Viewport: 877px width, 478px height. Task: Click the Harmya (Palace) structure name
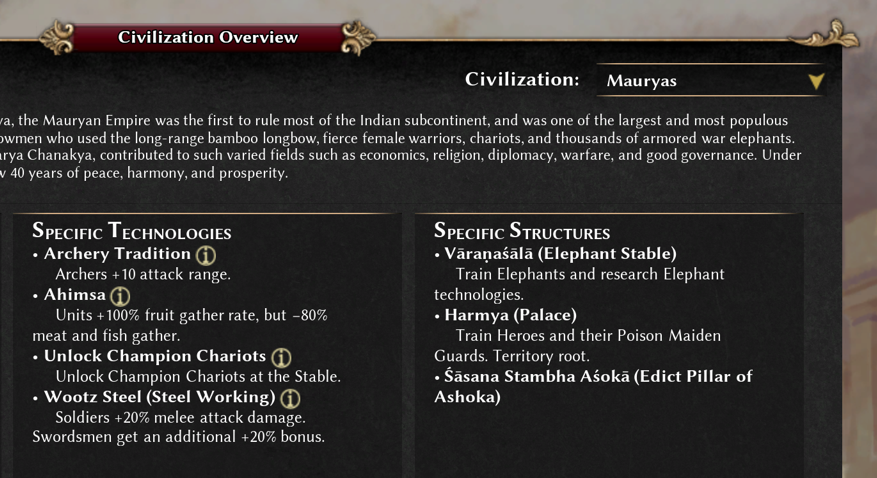(511, 315)
